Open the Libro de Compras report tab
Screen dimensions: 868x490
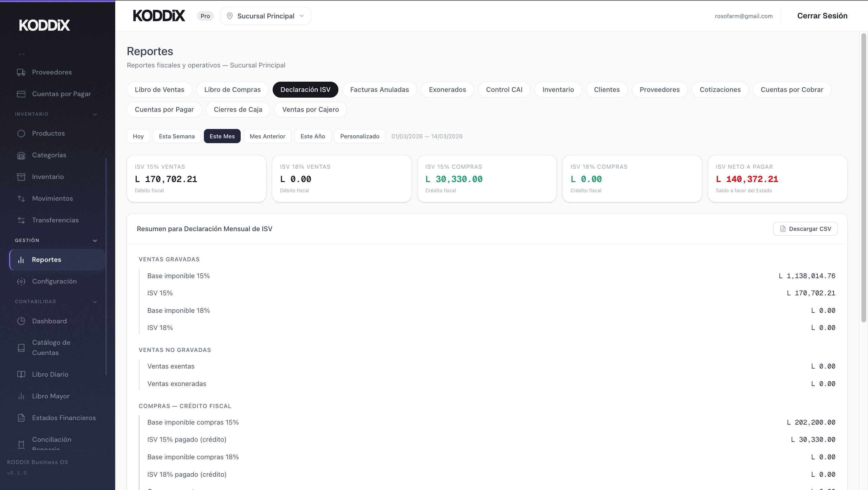(x=232, y=90)
